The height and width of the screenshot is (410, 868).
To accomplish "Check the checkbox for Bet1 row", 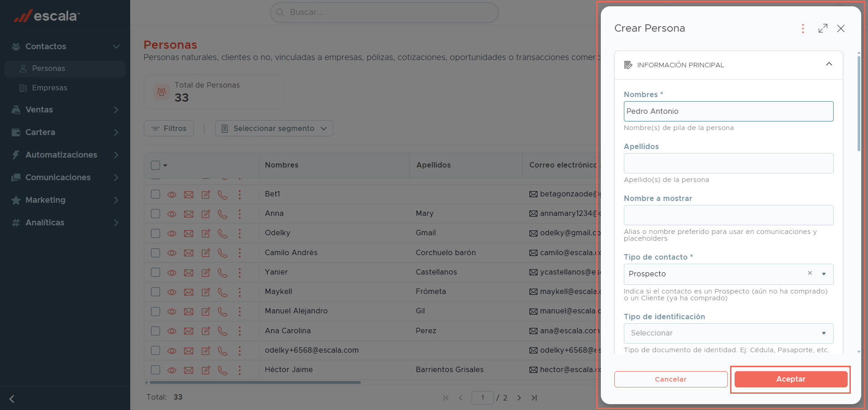I will coord(156,194).
